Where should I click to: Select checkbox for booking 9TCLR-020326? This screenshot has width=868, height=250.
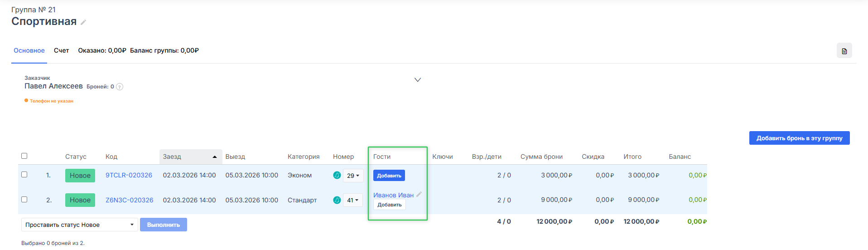(24, 175)
